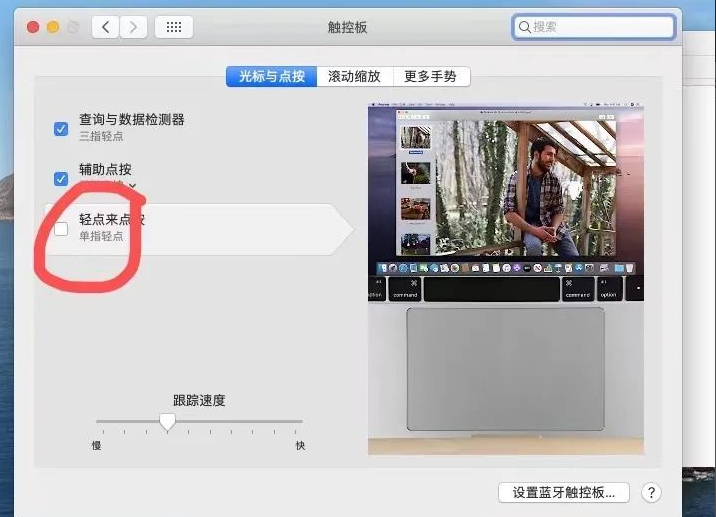Click the trackpad illustration in the preview

point(505,368)
